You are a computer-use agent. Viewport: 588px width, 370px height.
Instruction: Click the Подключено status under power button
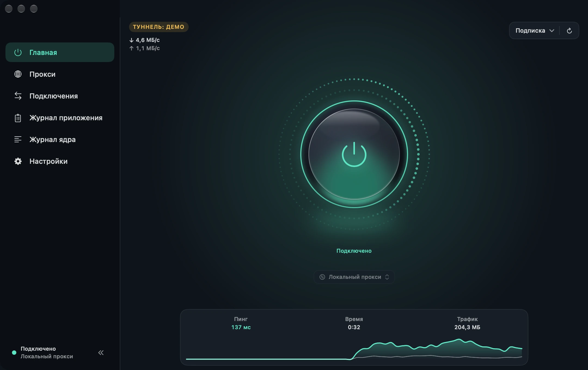coord(354,251)
